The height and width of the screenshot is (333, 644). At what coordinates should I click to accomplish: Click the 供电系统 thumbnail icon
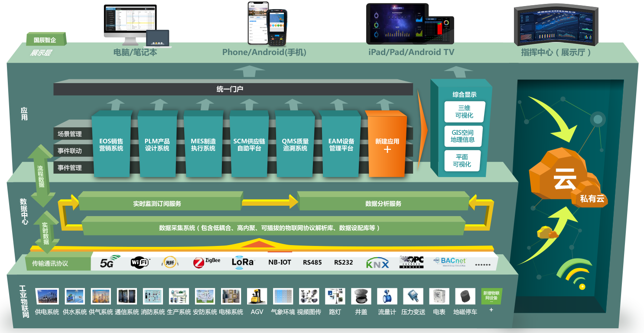[47, 297]
